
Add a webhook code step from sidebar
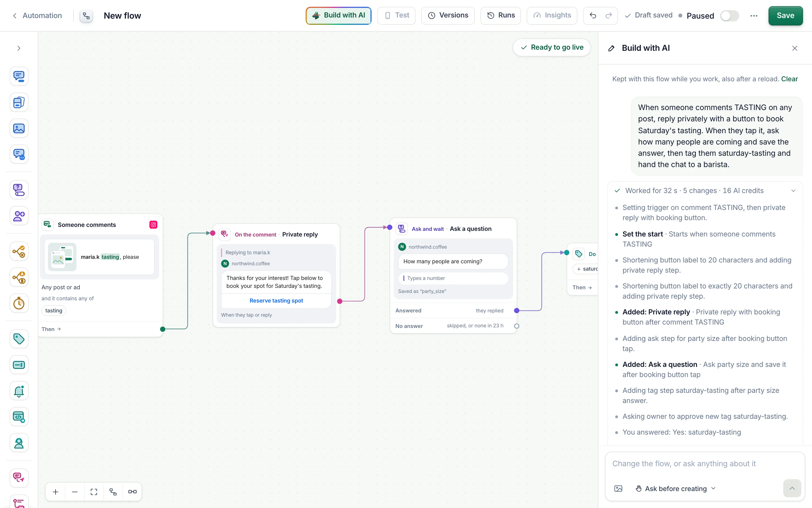(x=19, y=417)
